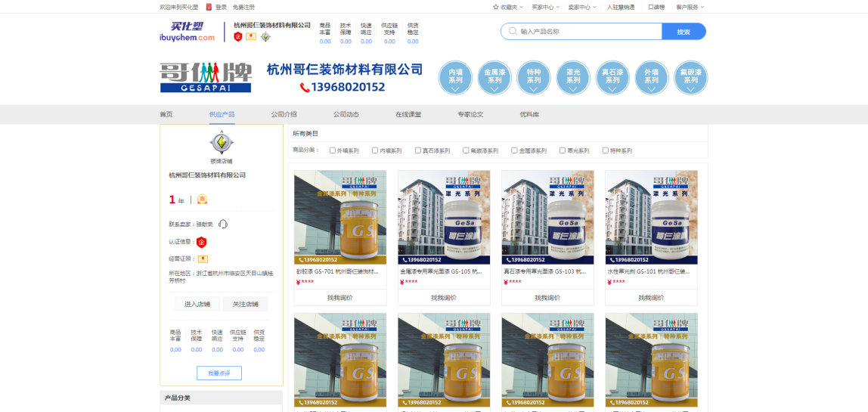Click the red login phone icon beside 登录
Viewport: 868px width, 412px height.
click(209, 8)
